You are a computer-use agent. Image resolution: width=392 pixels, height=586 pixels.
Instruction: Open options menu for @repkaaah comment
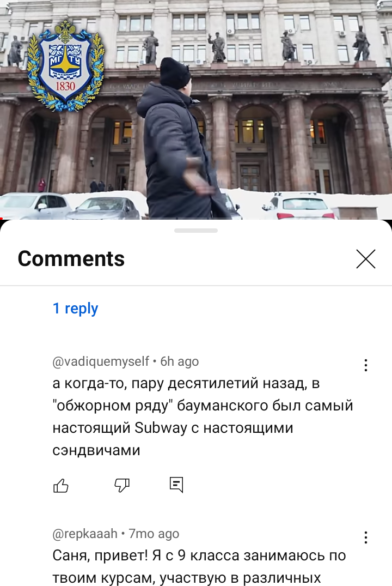pyautogui.click(x=366, y=537)
